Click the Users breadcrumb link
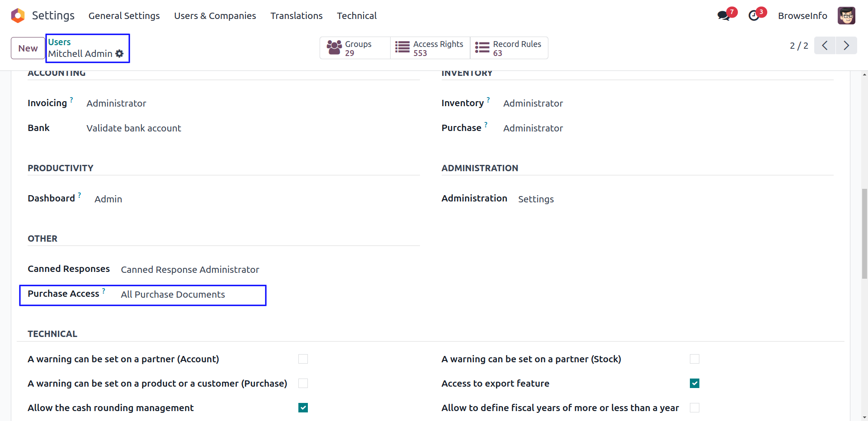This screenshot has width=868, height=421. tap(59, 42)
